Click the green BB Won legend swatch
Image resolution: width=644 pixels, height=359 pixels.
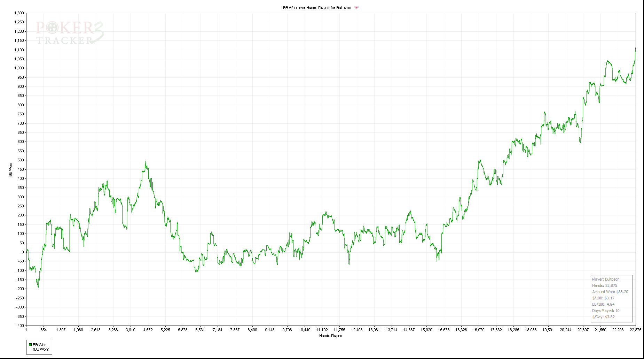(x=30, y=345)
